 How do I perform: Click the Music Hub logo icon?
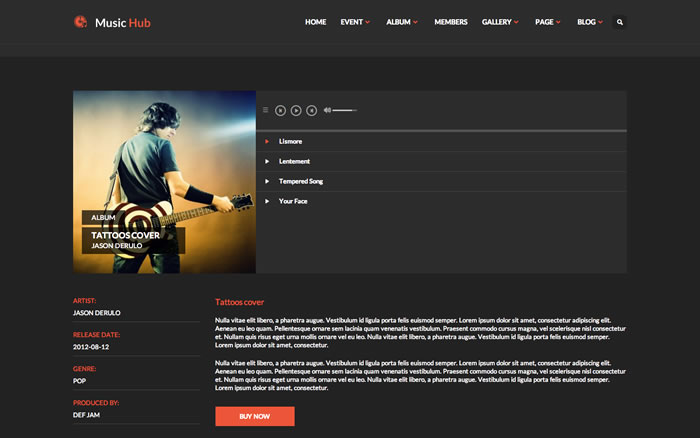[80, 21]
